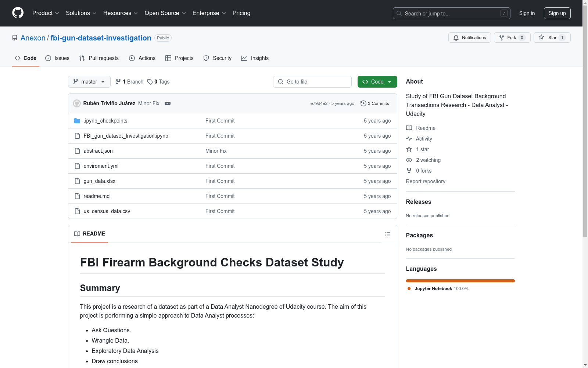Viewport: 588px width, 368px height.
Task: Expand the Product menu
Action: (46, 13)
